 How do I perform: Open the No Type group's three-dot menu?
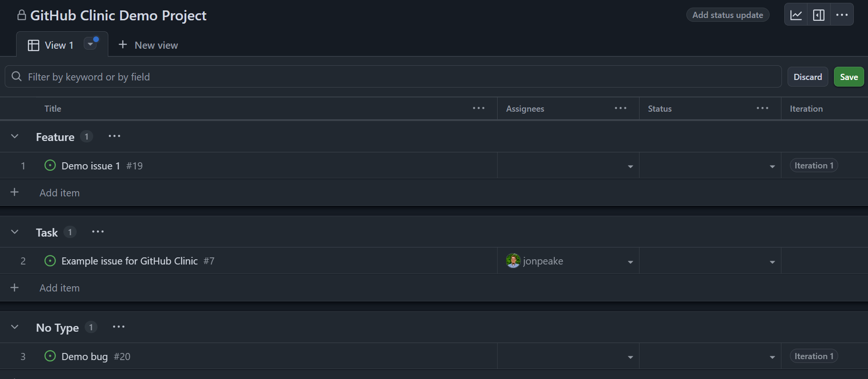coord(119,327)
